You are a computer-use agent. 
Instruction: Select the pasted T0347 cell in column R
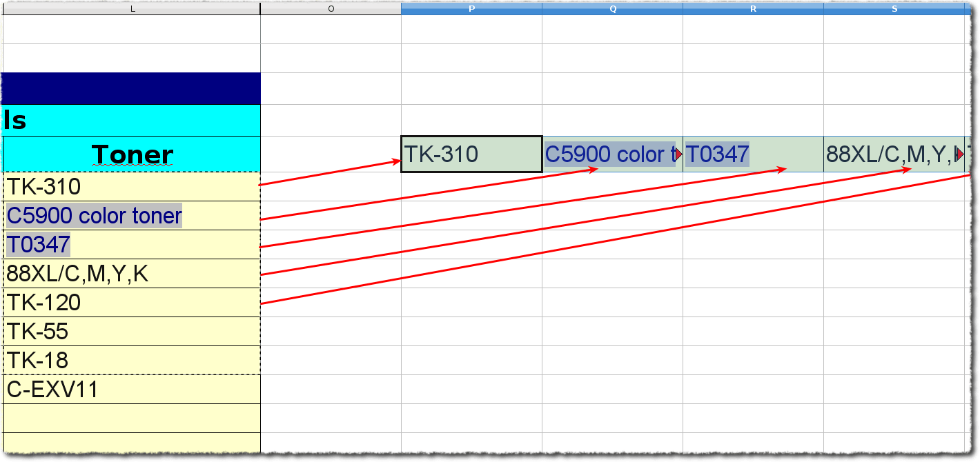pyautogui.click(x=753, y=154)
